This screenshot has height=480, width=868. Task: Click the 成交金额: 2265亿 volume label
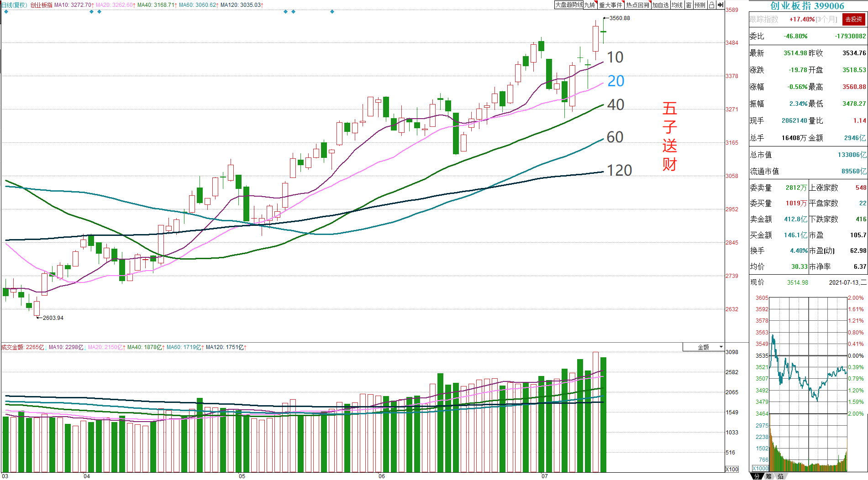click(x=22, y=347)
